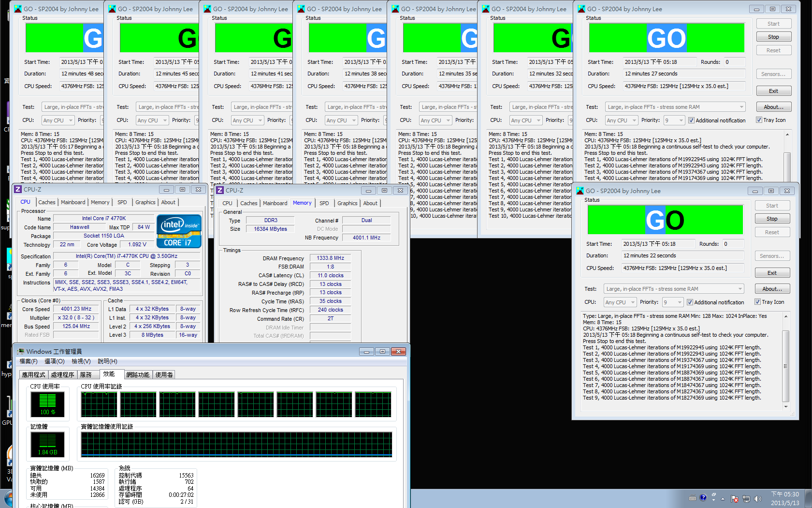Click Rounds field in the 12 minutes 22 seconds window
This screenshot has height=508, width=812.
pyautogui.click(x=733, y=244)
